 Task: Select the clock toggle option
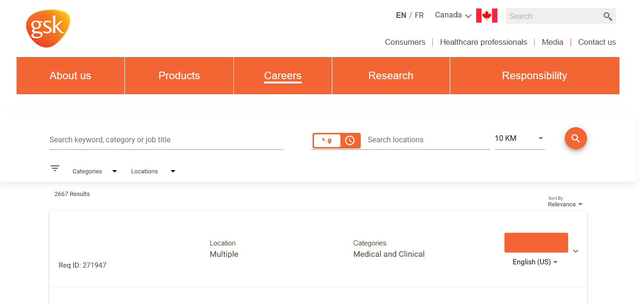tap(350, 140)
